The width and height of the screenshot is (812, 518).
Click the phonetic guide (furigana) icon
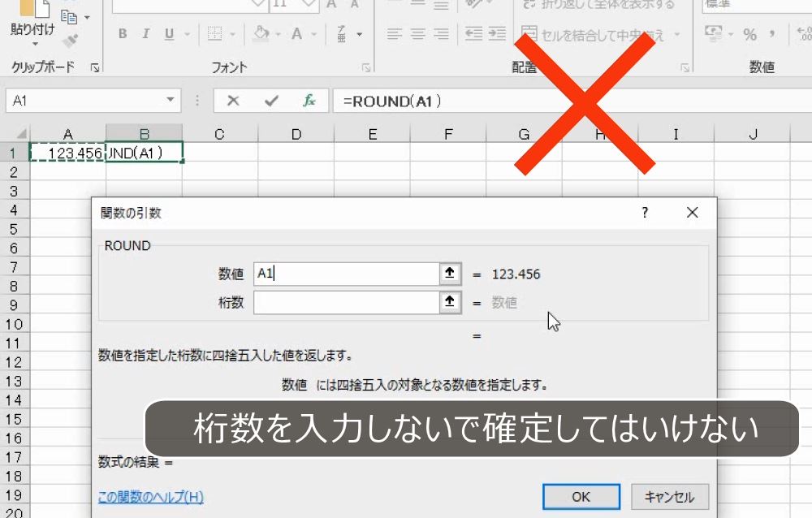pyautogui.click(x=342, y=34)
